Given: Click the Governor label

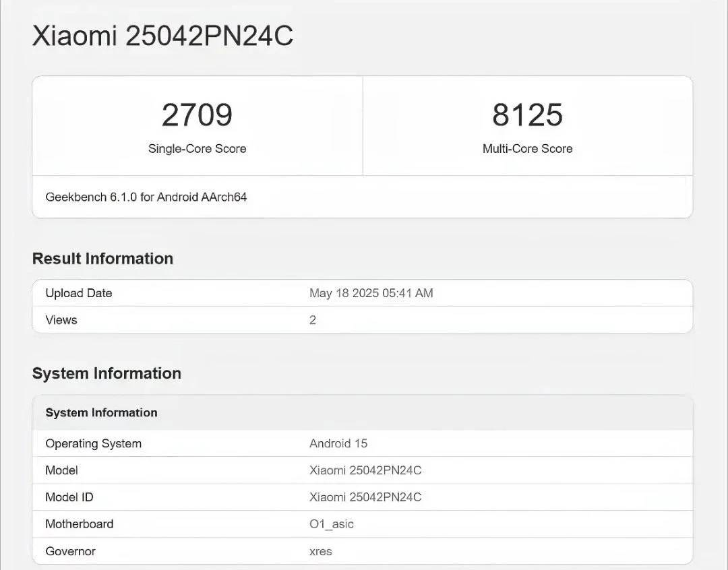Looking at the screenshot, I should [71, 551].
